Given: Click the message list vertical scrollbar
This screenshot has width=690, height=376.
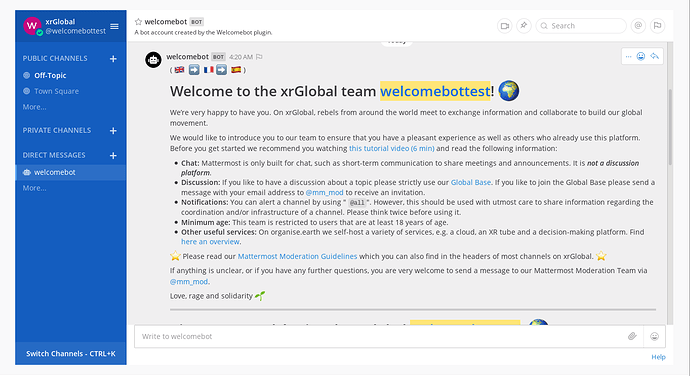Looking at the screenshot, I should 670,128.
